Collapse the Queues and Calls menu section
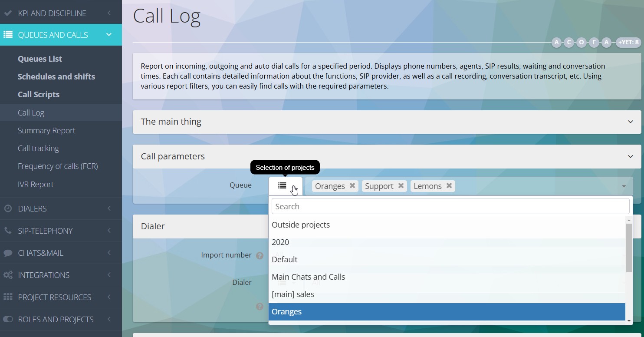 [x=109, y=35]
